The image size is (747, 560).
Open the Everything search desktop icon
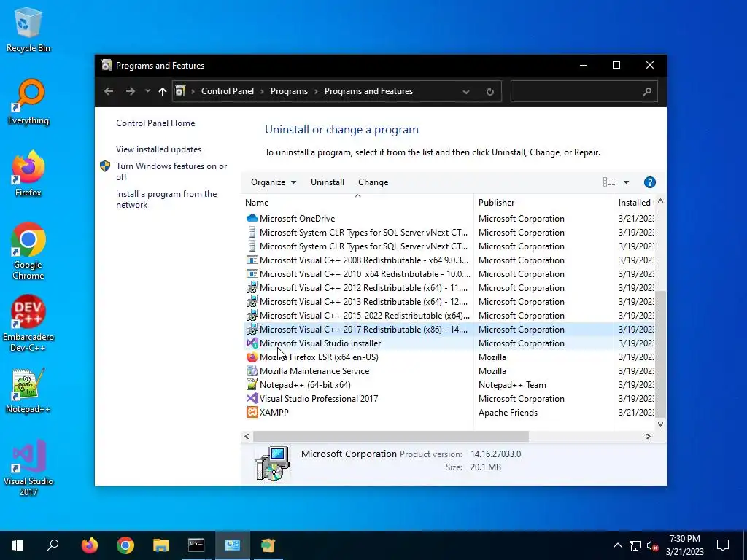coord(28,102)
